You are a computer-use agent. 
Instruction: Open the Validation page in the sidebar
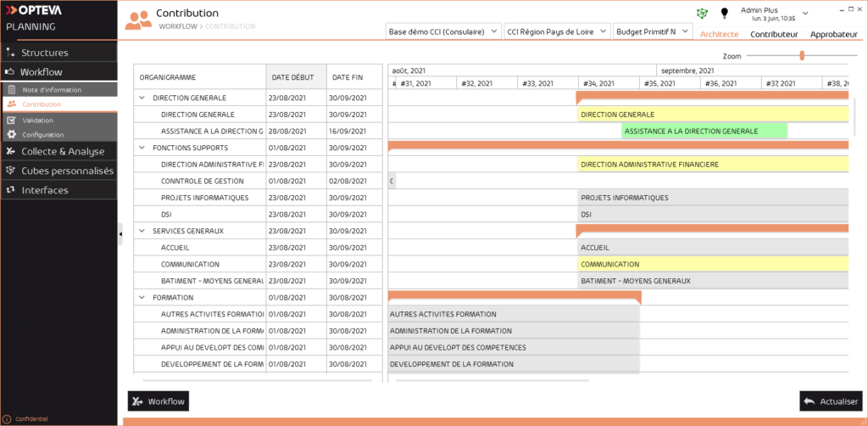37,120
